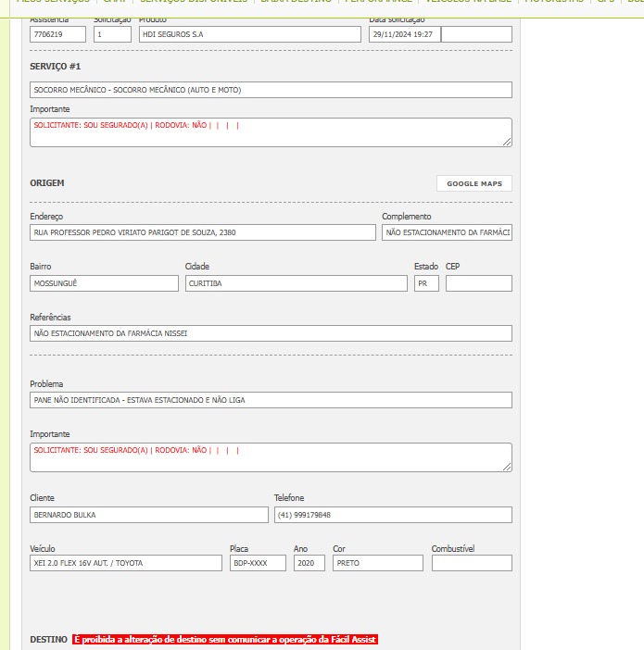Viewport: 644px width, 650px height.
Task: Click the empty field beside Data solicitação
Action: pyautogui.click(x=476, y=34)
